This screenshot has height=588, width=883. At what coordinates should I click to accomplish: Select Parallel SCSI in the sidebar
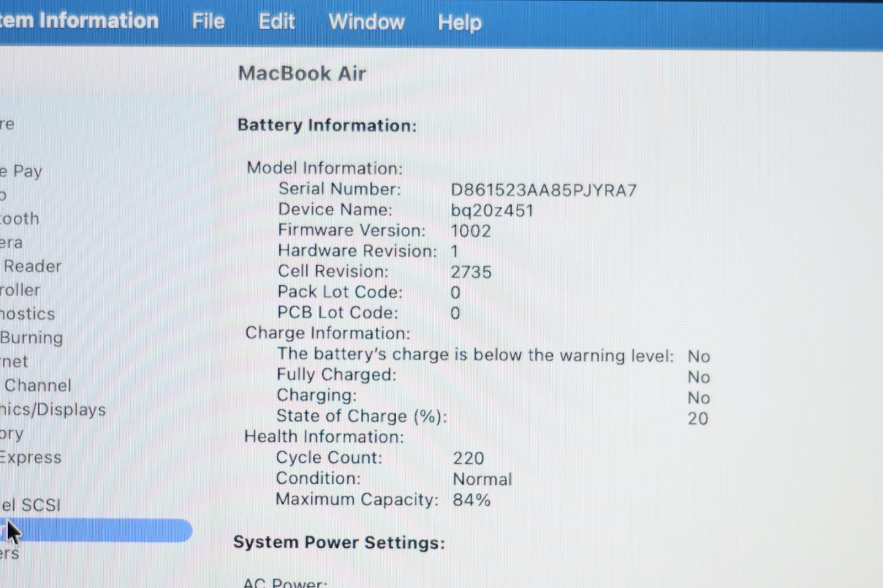(30, 505)
